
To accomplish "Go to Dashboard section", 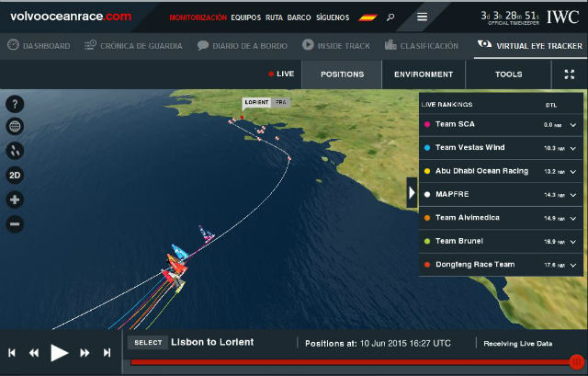I will 47,46.
